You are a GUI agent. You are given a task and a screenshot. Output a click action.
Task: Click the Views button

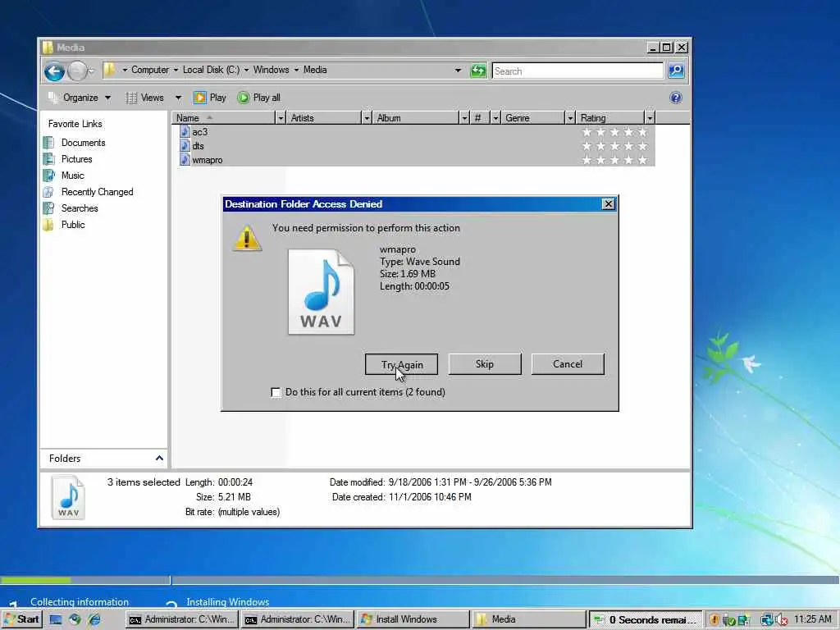[145, 98]
